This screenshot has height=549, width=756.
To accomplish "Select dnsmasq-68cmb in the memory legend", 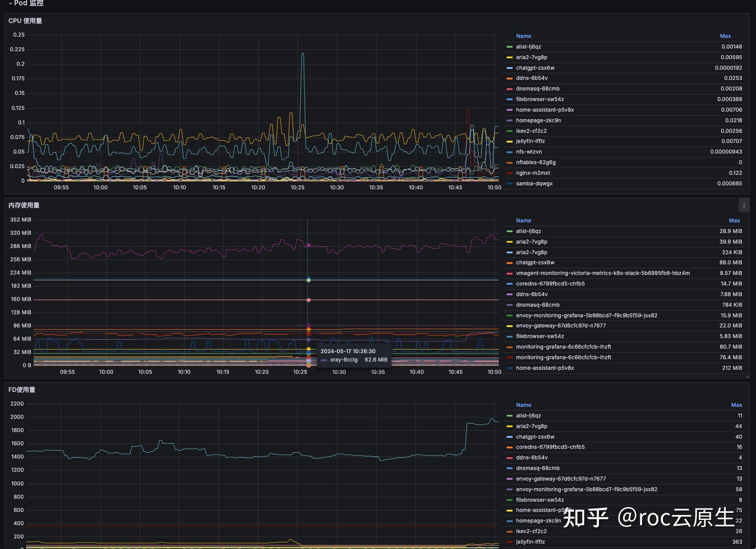I will point(537,305).
